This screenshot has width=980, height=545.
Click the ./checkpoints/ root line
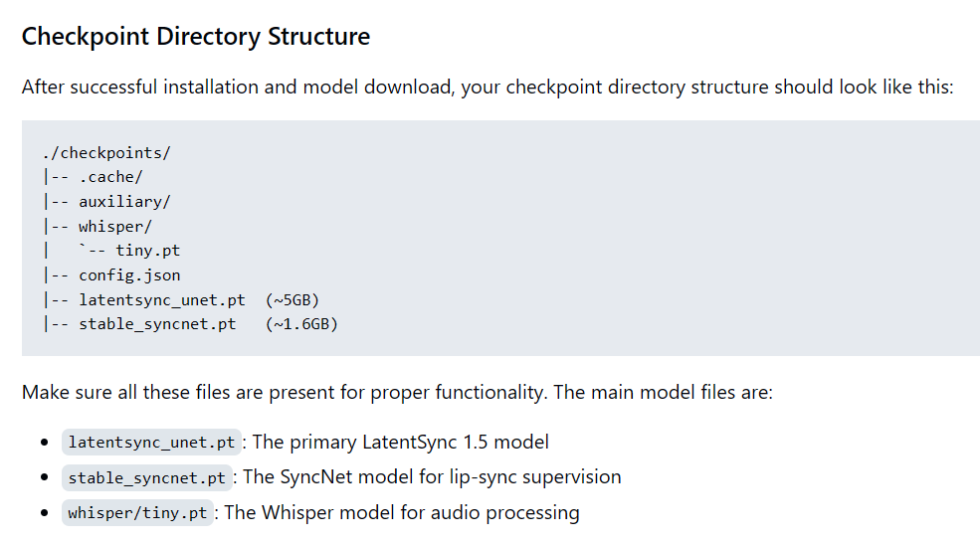(106, 152)
